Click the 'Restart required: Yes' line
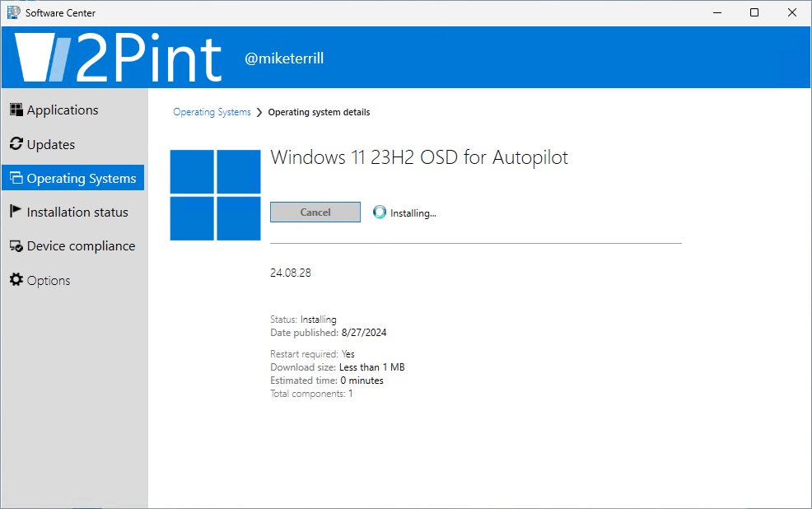This screenshot has height=509, width=812. 312,354
